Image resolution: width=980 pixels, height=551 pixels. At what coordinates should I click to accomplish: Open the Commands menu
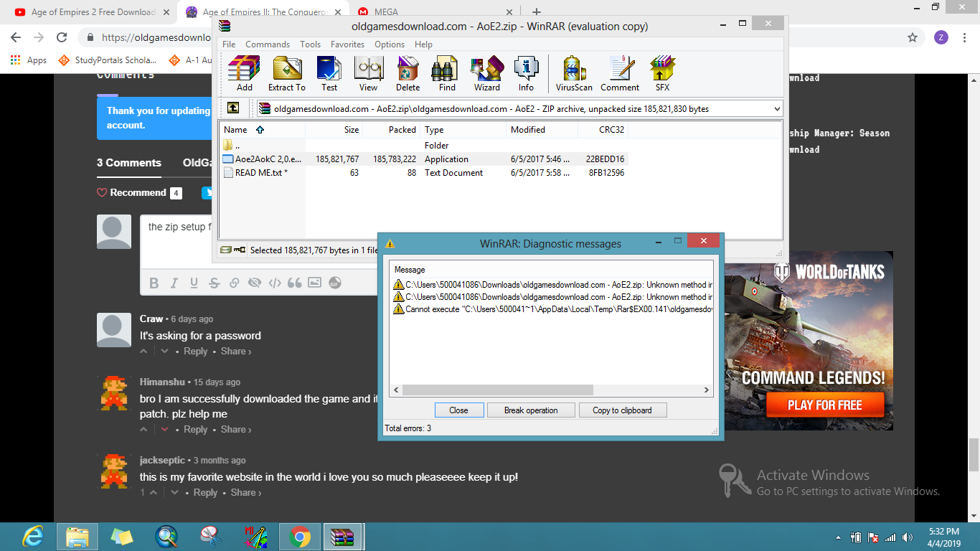click(268, 44)
